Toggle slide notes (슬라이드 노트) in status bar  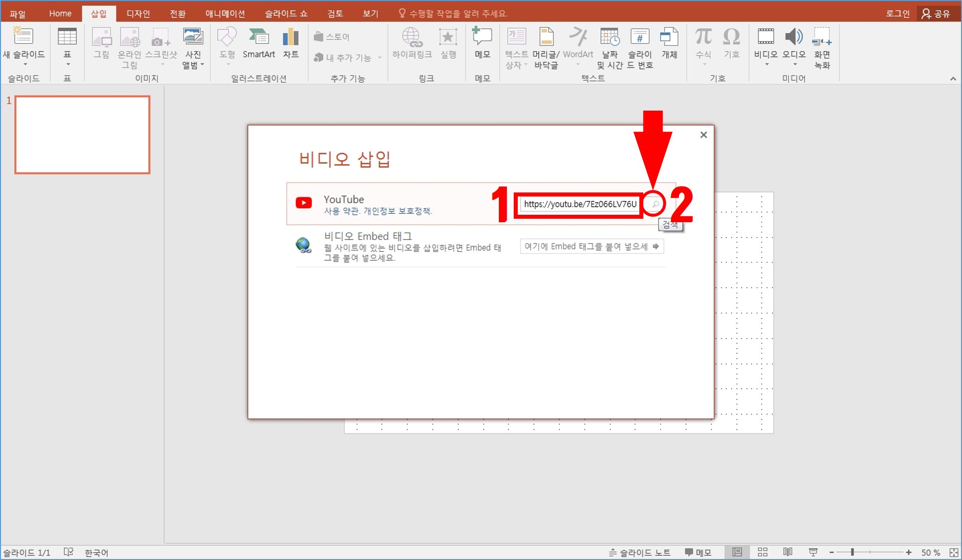(x=640, y=552)
